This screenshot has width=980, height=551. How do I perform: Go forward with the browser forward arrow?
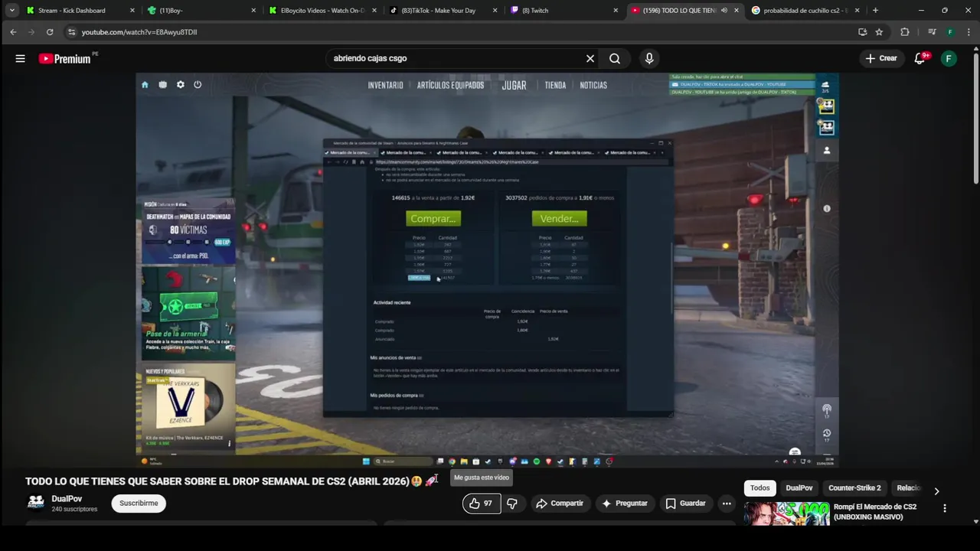(x=31, y=32)
